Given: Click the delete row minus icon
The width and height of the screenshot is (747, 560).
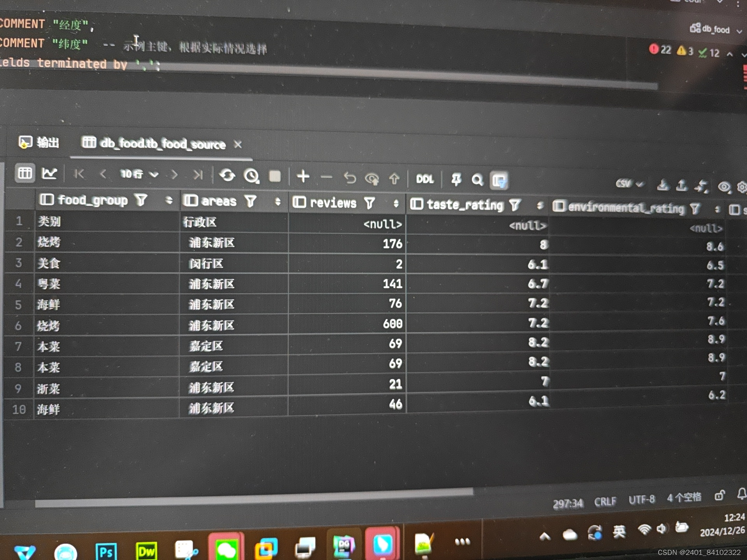Looking at the screenshot, I should pos(326,178).
